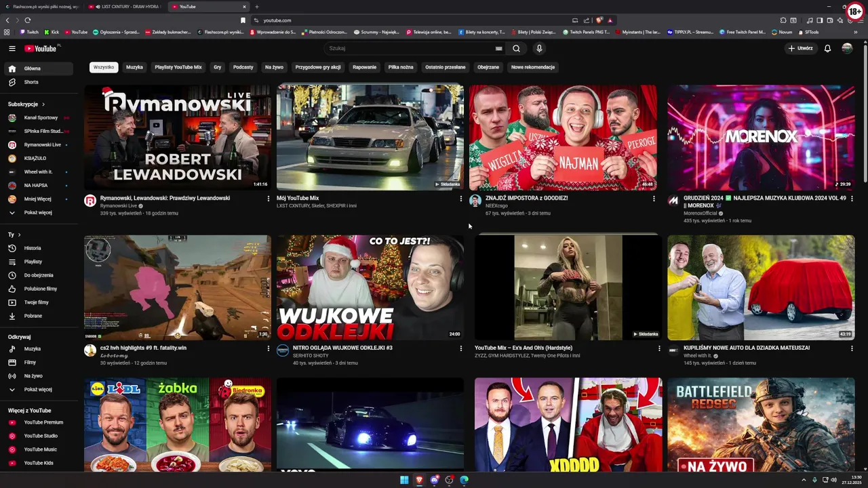Click the search input field

[x=411, y=48]
